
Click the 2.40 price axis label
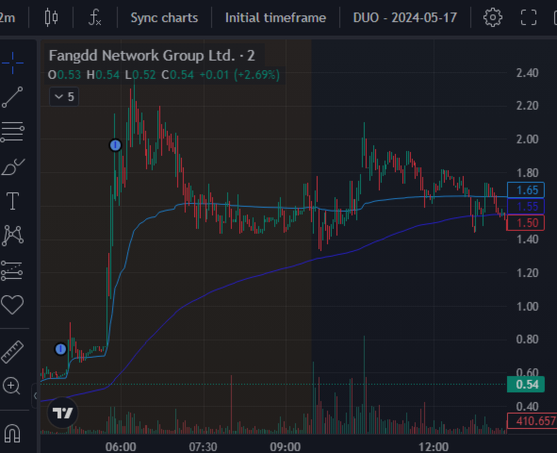point(527,73)
